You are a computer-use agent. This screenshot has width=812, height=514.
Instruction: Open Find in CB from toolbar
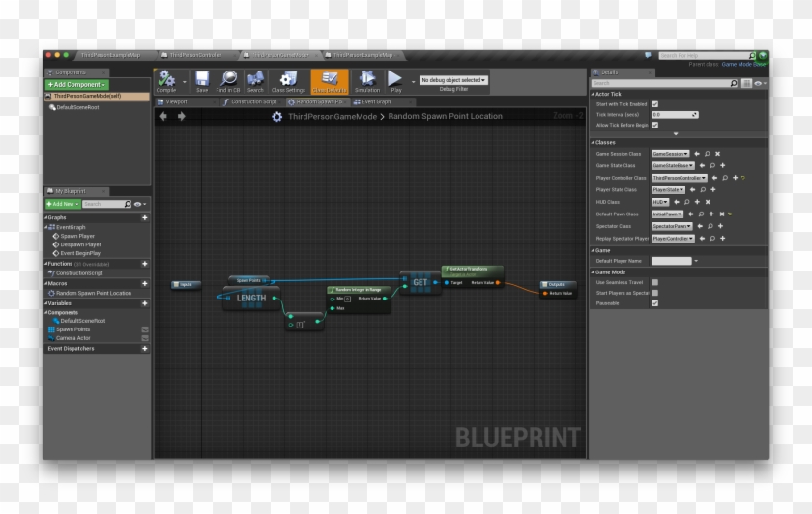pos(229,81)
